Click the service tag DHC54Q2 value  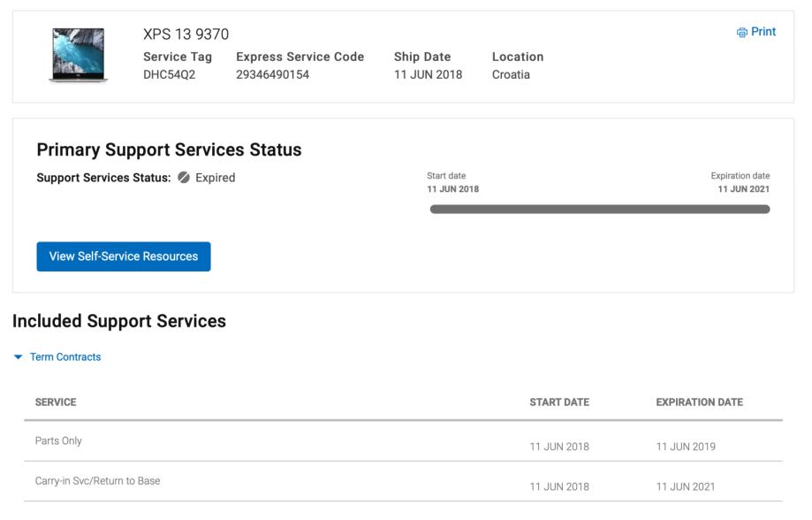169,75
